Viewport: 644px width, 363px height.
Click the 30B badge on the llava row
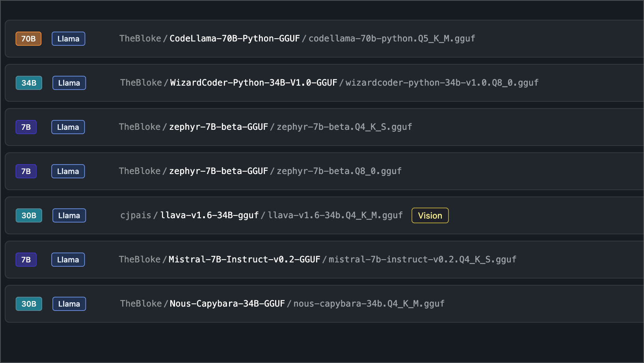point(29,215)
